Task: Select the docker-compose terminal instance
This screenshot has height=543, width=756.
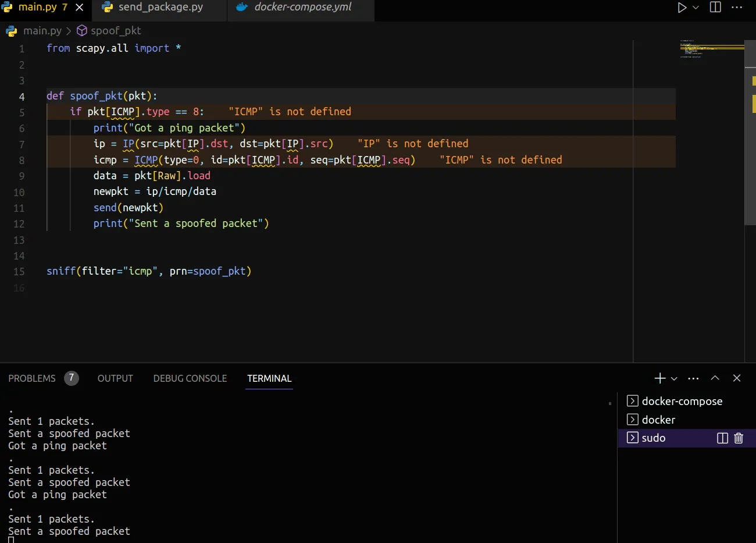Action: pos(682,401)
